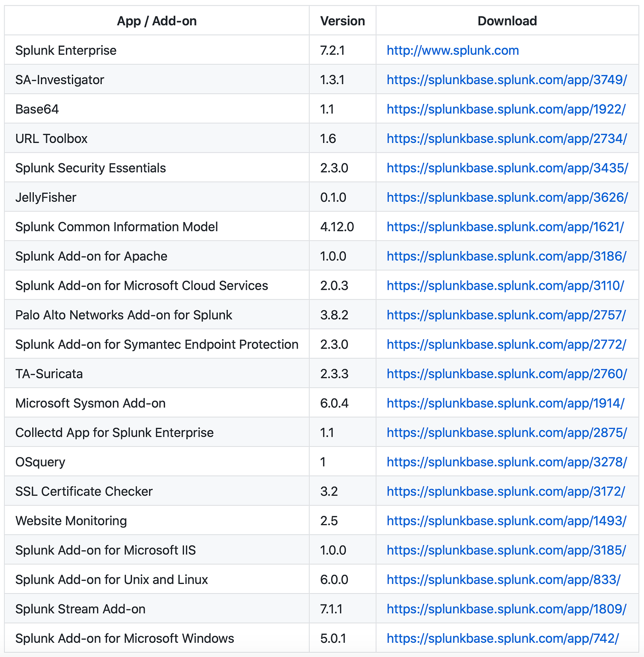This screenshot has width=644, height=657.
Task: Open Splunk Stream Add-on link app/1809
Action: tap(506, 609)
